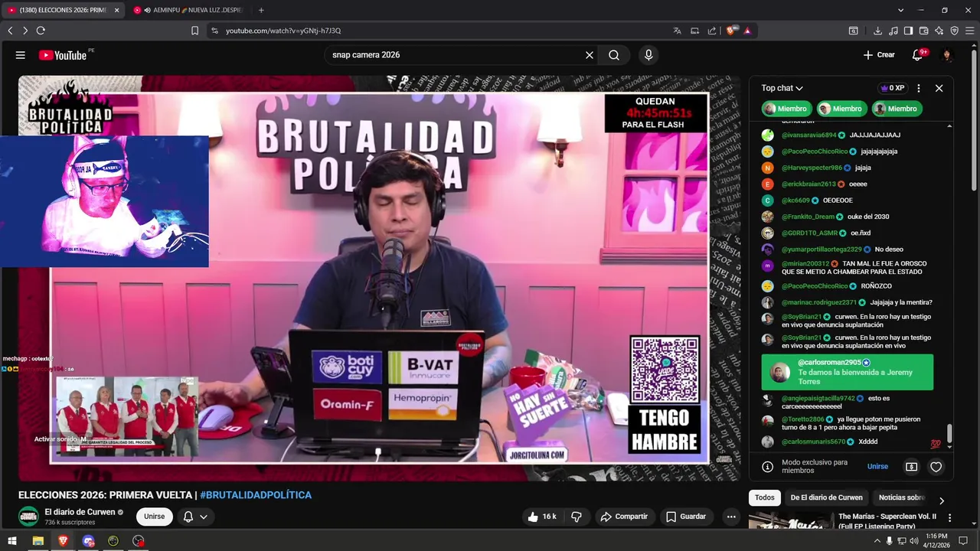Image resolution: width=980 pixels, height=551 pixels.
Task: Select De El diario de Curwen chip
Action: (826, 497)
